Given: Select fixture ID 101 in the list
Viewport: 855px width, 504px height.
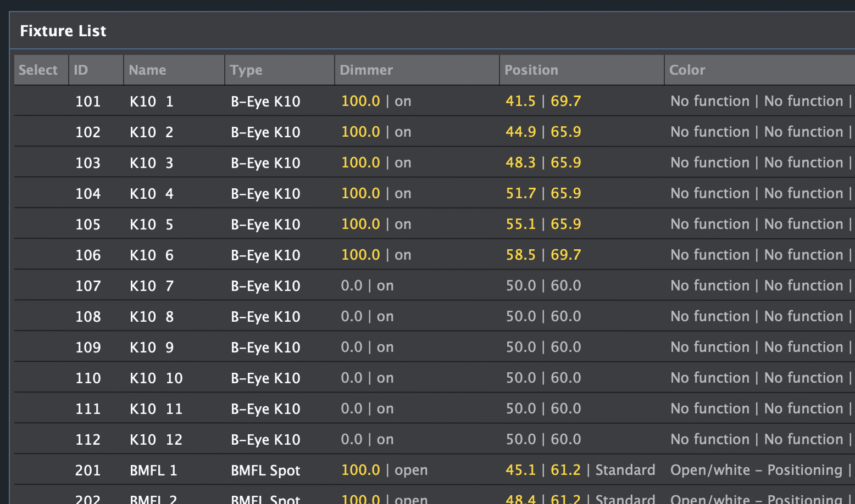Looking at the screenshot, I should 88,101.
